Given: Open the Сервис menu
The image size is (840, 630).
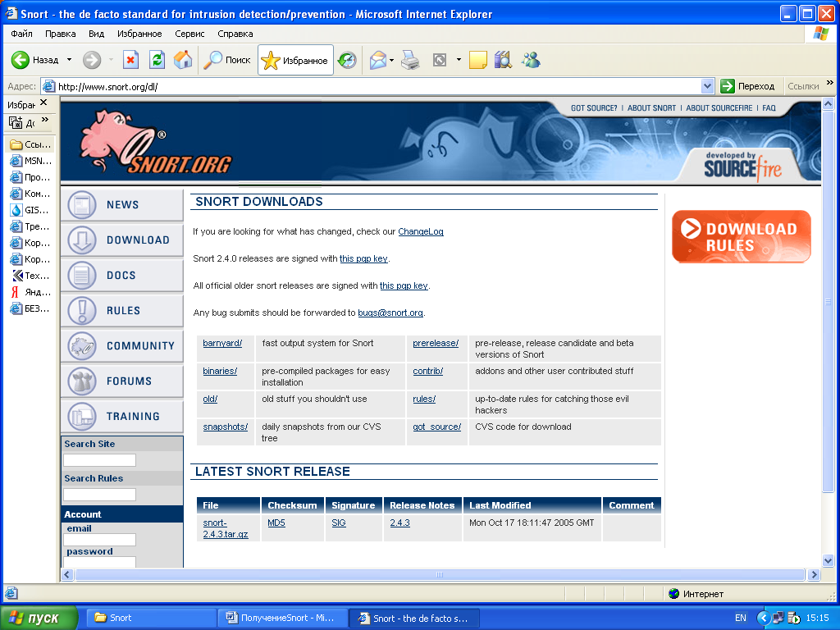Looking at the screenshot, I should [x=189, y=34].
